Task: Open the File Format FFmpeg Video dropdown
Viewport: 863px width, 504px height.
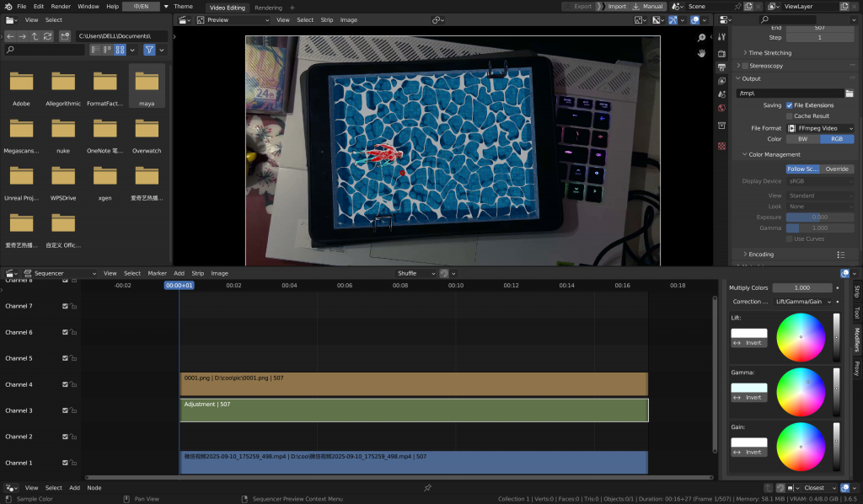Action: pos(819,128)
